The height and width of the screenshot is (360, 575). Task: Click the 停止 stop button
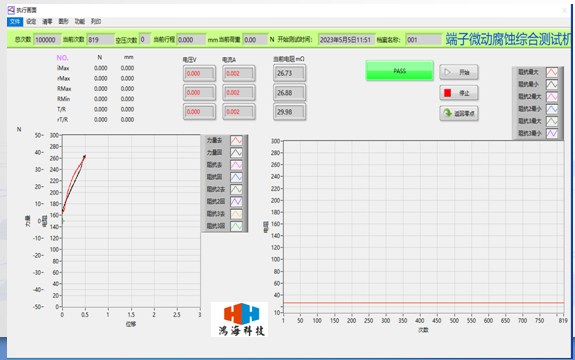(x=459, y=93)
